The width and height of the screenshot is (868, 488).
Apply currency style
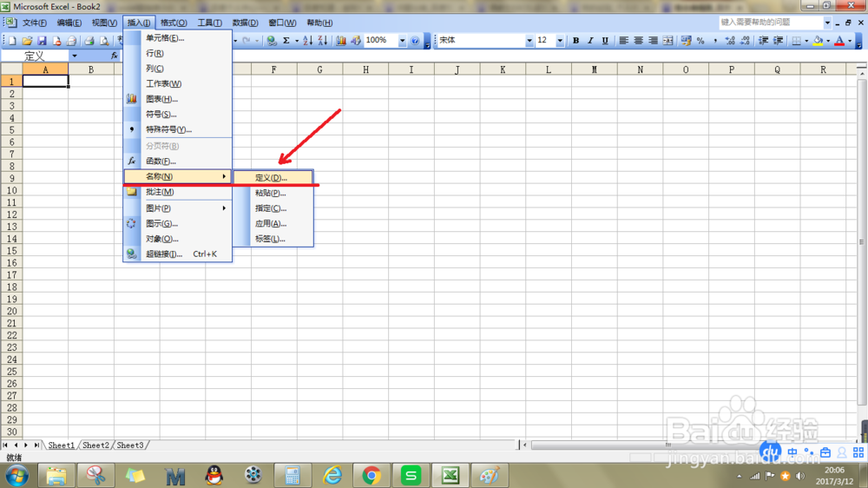[686, 41]
